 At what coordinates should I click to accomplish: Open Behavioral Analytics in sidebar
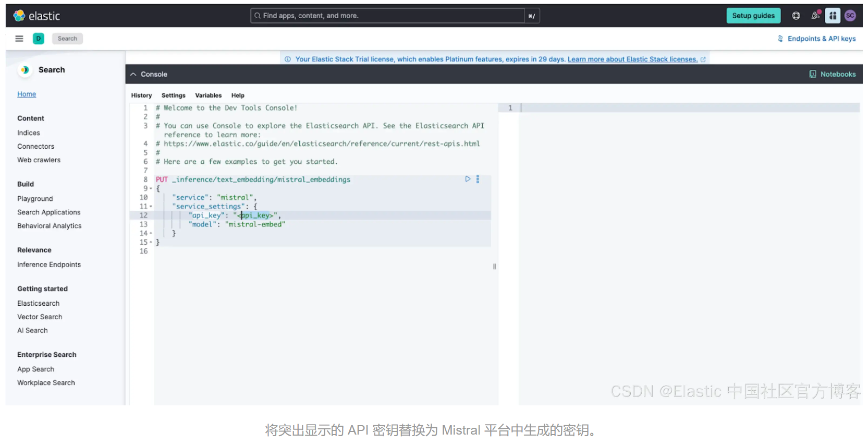click(x=49, y=226)
